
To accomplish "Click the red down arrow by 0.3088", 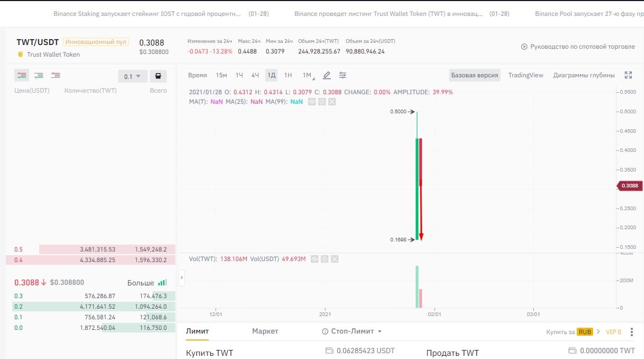I will (x=43, y=282).
